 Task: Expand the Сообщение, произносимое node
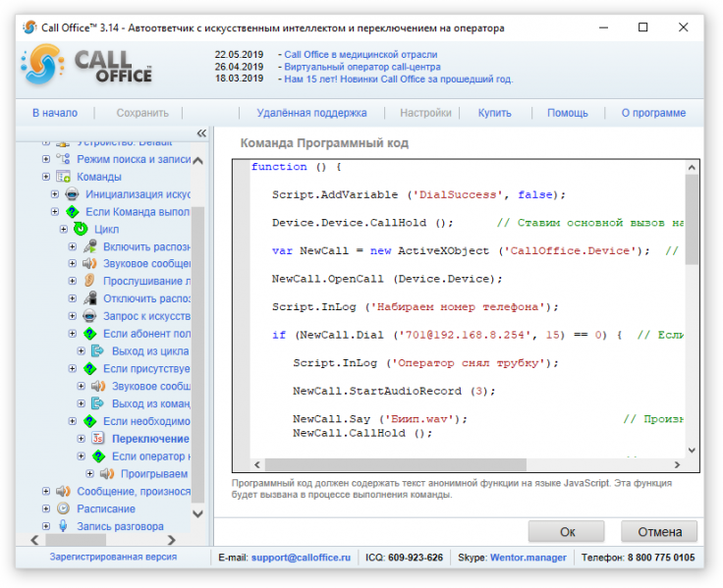[x=45, y=491]
